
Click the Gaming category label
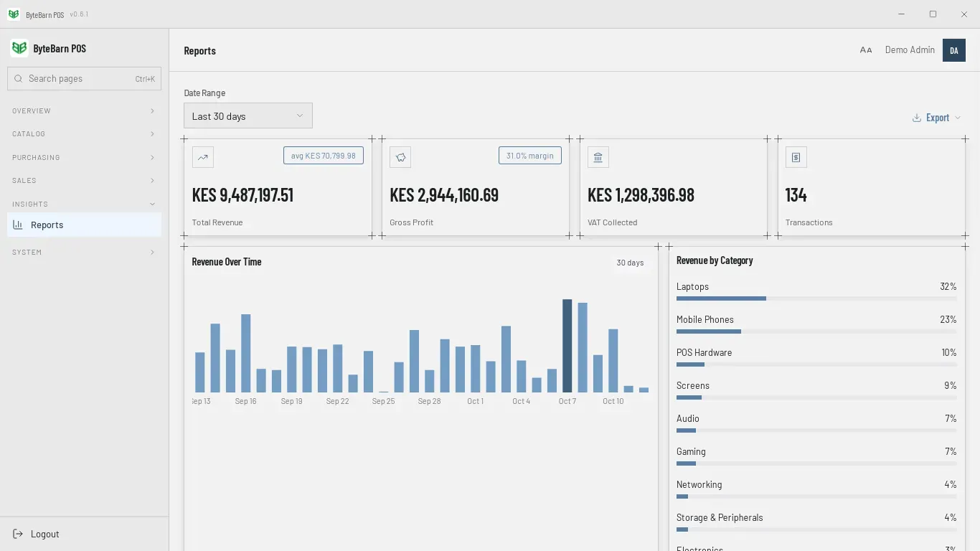(x=691, y=452)
